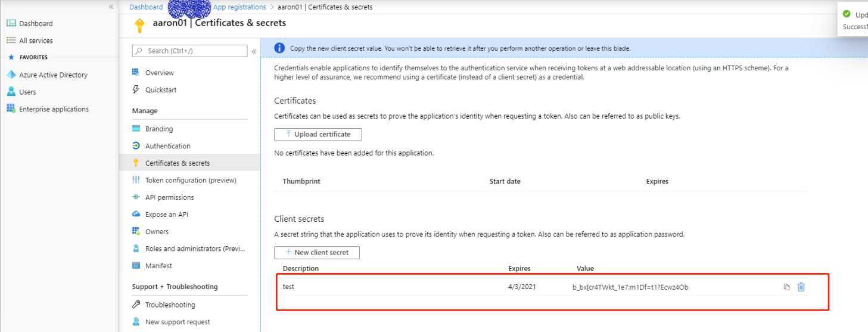Click the green success check notification icon

847,14
